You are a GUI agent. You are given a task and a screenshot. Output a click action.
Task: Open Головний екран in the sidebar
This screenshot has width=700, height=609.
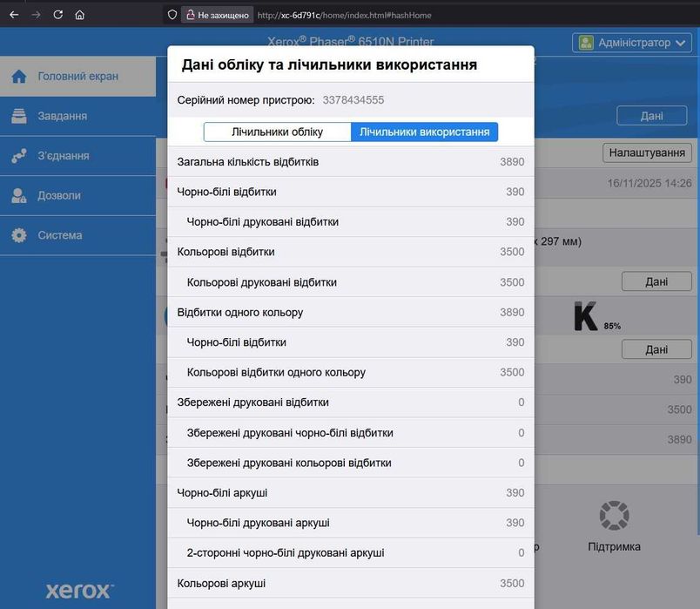click(x=77, y=77)
